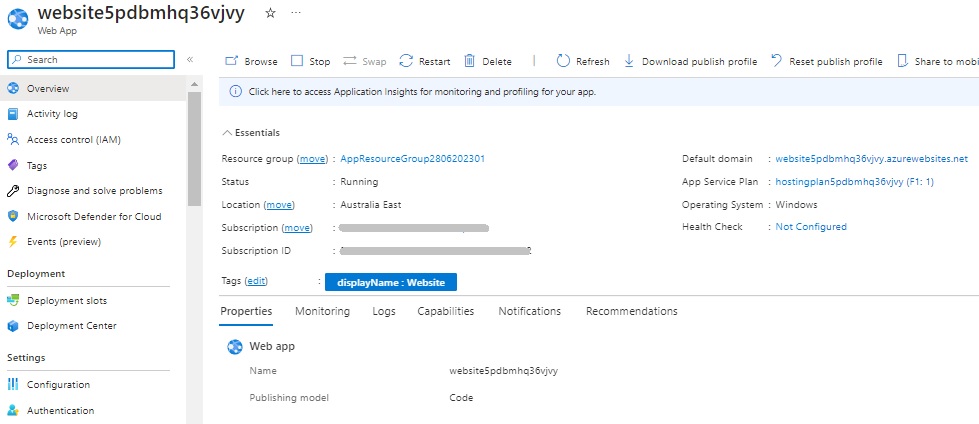
Task: Switch to the Monitoring tab
Action: [x=322, y=311]
